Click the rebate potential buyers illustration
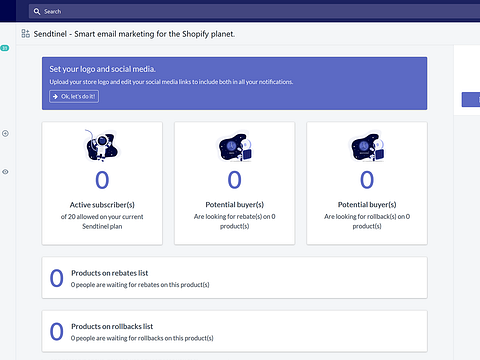 235,147
